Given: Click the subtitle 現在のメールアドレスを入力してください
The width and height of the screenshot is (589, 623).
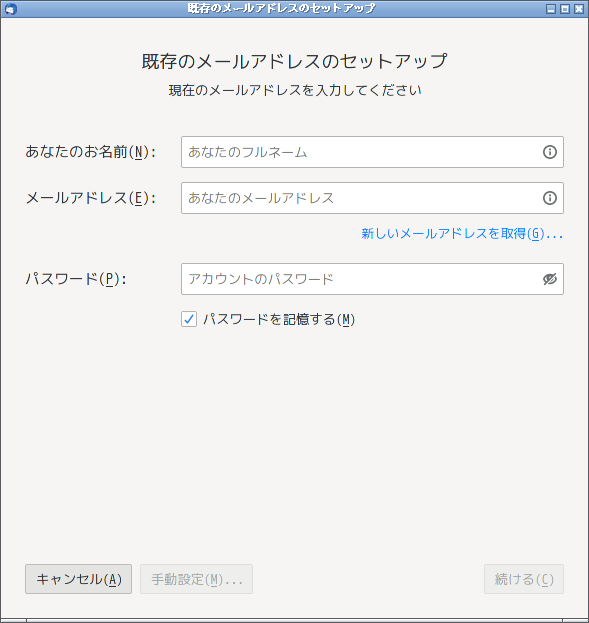Looking at the screenshot, I should point(294,90).
